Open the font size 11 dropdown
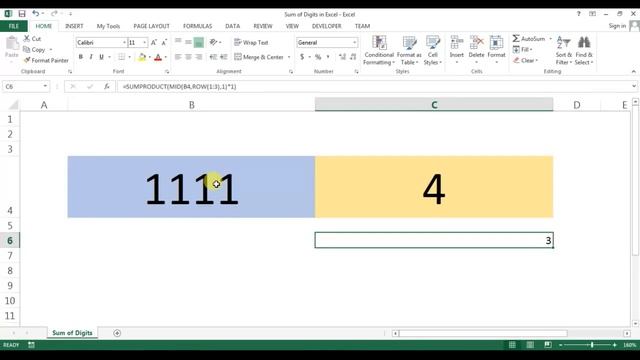Screen dimensions: 640x360 click(x=144, y=42)
